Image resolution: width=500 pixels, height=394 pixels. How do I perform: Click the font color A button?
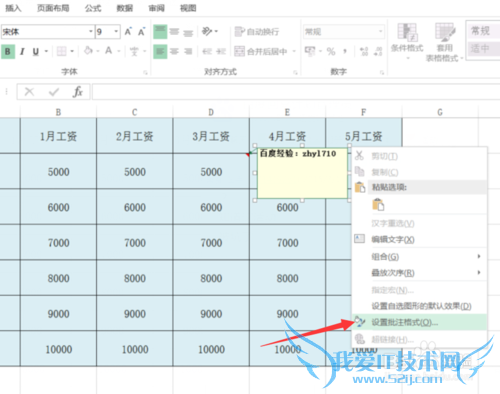(x=108, y=51)
